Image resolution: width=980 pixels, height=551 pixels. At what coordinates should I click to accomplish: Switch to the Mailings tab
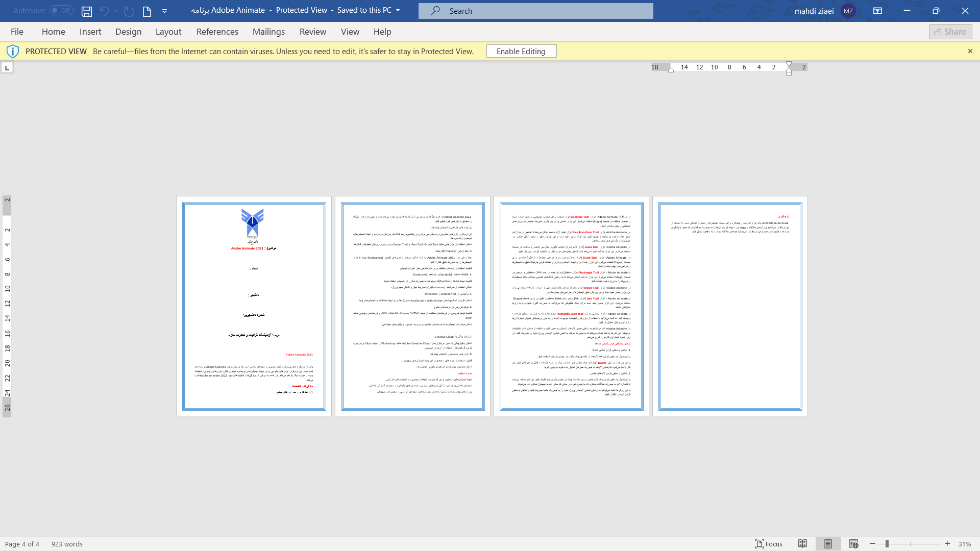tap(269, 32)
